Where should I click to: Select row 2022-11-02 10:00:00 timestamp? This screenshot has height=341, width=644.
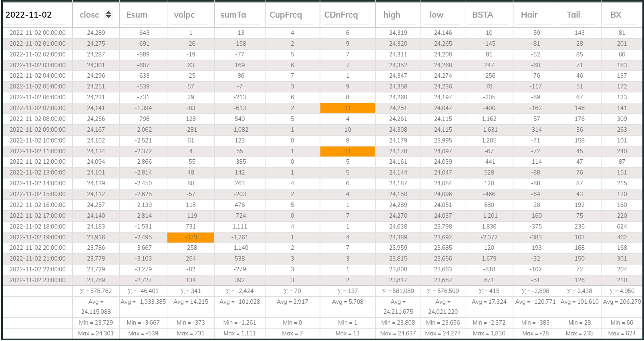point(38,140)
